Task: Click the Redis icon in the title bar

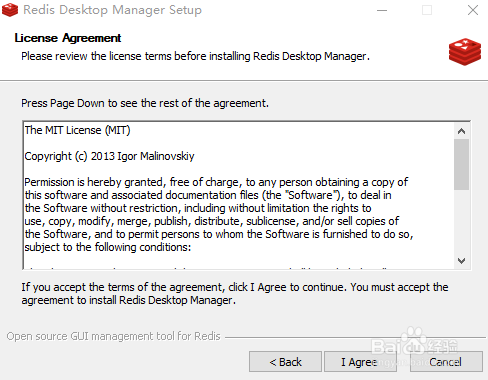Action: pyautogui.click(x=10, y=10)
